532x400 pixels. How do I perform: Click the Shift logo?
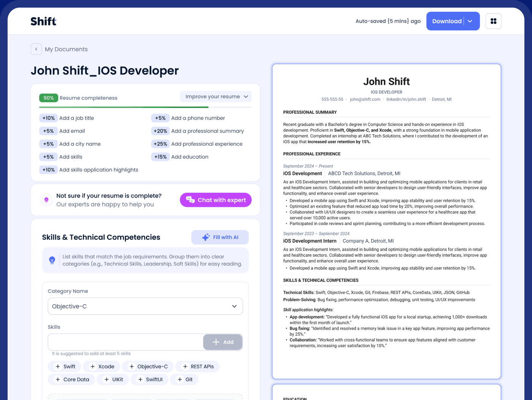(43, 21)
